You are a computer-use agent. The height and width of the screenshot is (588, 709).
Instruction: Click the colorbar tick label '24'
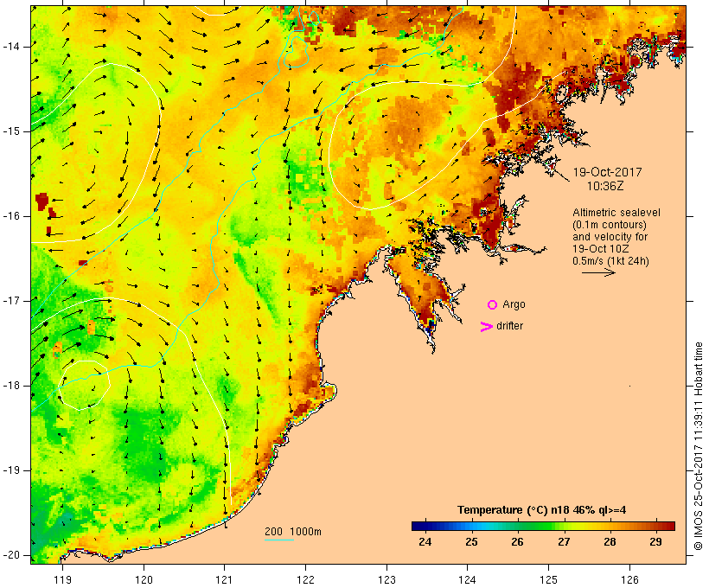(x=425, y=542)
